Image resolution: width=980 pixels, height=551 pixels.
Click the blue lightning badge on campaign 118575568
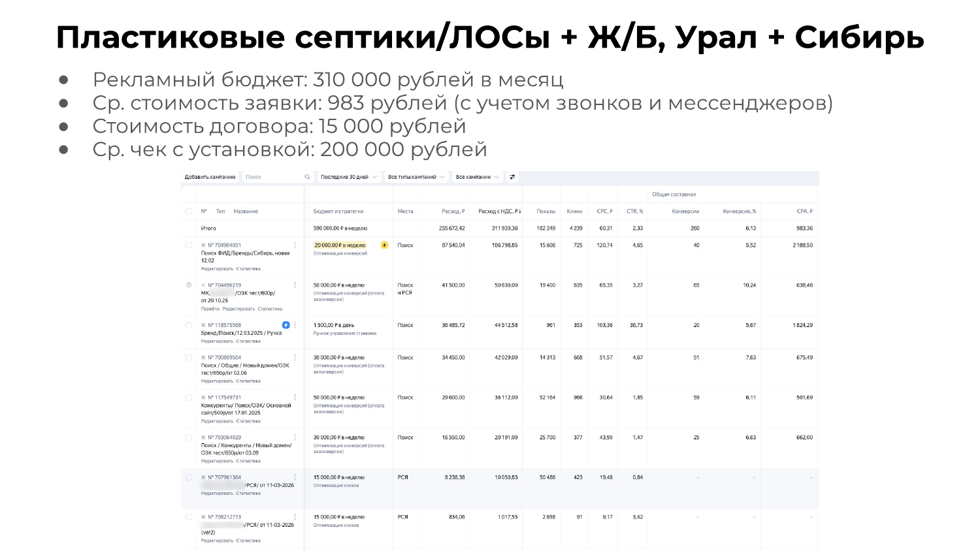click(x=286, y=325)
